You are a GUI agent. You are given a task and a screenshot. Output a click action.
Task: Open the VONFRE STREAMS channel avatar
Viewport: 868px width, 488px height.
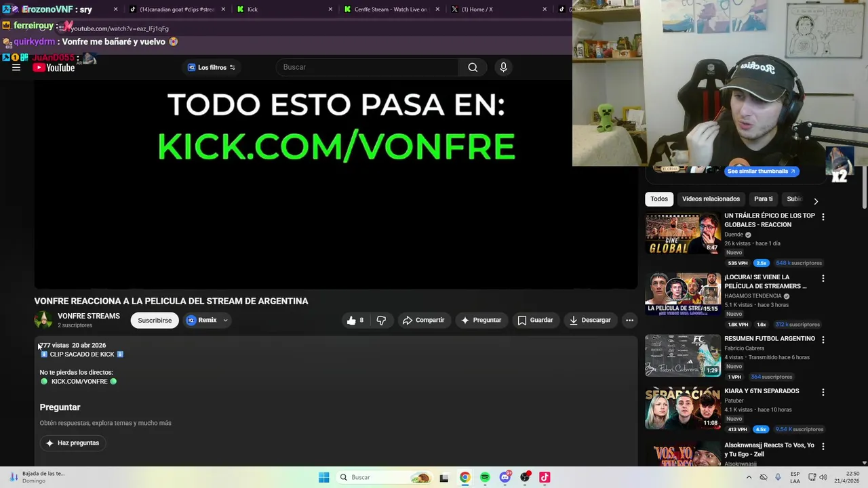point(43,320)
